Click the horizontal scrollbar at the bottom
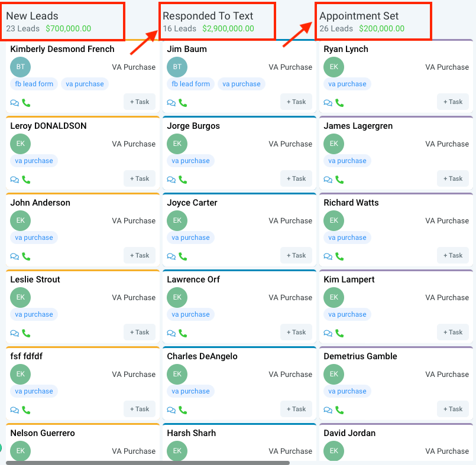This screenshot has height=465, width=476. [x=148, y=463]
